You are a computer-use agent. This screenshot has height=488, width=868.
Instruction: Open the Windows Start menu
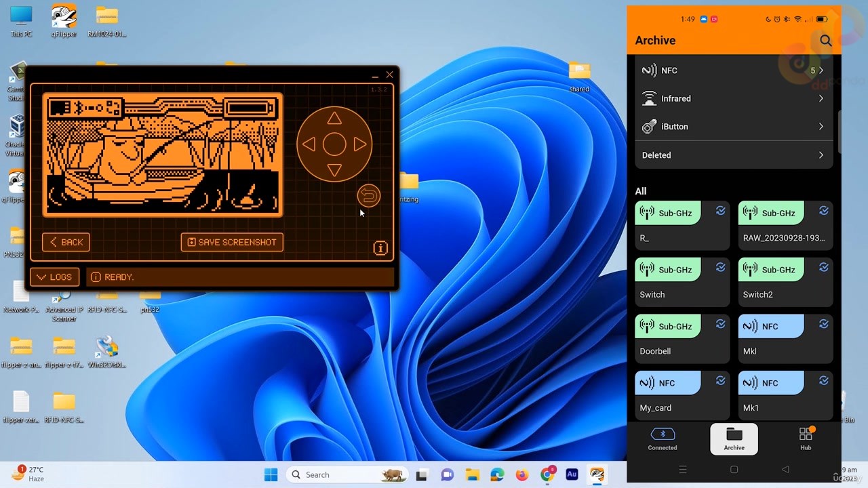click(x=271, y=474)
